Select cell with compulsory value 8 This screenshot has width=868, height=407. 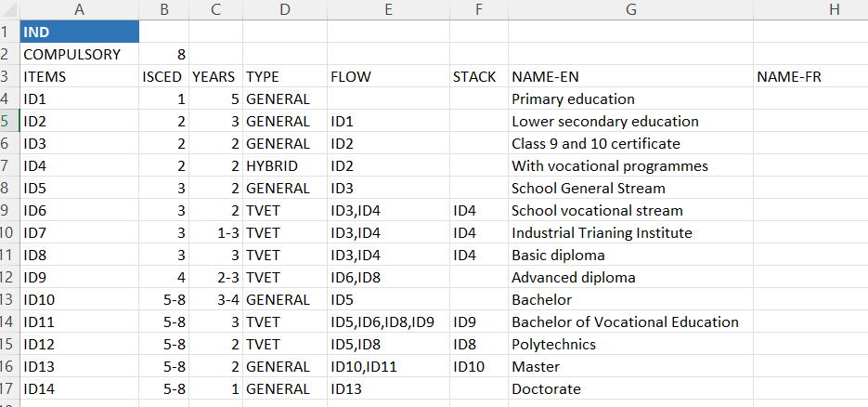(x=164, y=54)
